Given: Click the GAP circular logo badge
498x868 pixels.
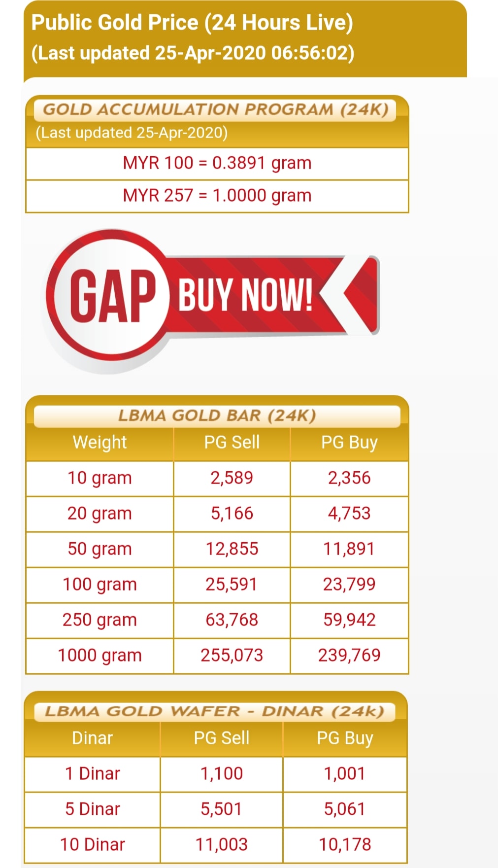Looking at the screenshot, I should pos(109,295).
